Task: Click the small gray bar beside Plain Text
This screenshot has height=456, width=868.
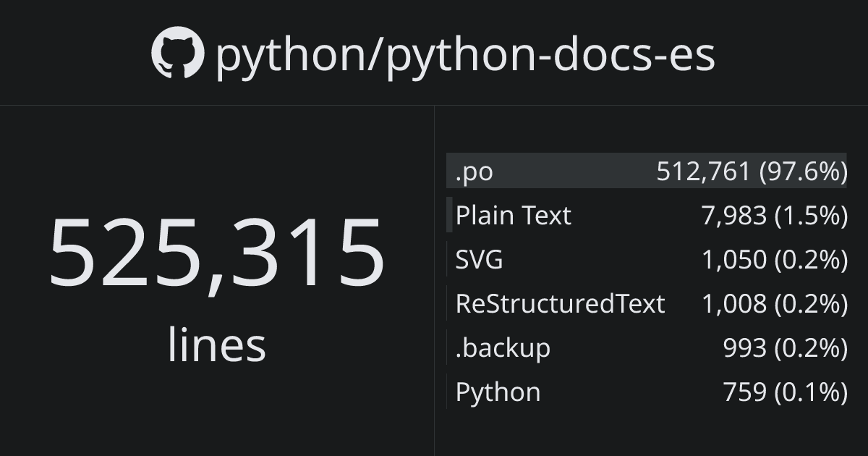Action: point(449,215)
